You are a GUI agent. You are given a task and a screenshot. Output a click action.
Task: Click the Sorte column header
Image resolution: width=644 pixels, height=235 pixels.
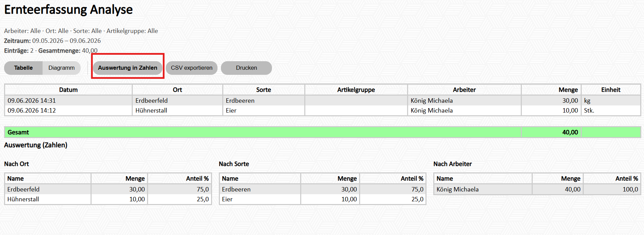(263, 90)
